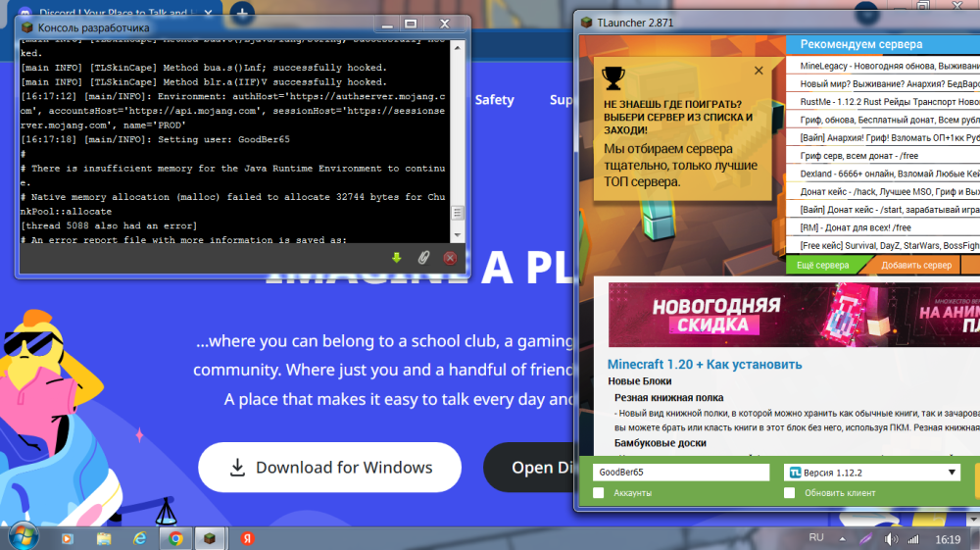Select MineLegacy server row

[883, 66]
